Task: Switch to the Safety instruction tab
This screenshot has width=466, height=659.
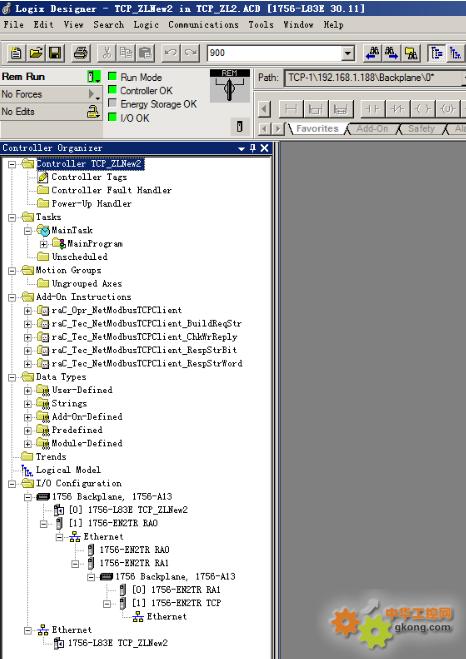Action: pos(421,129)
